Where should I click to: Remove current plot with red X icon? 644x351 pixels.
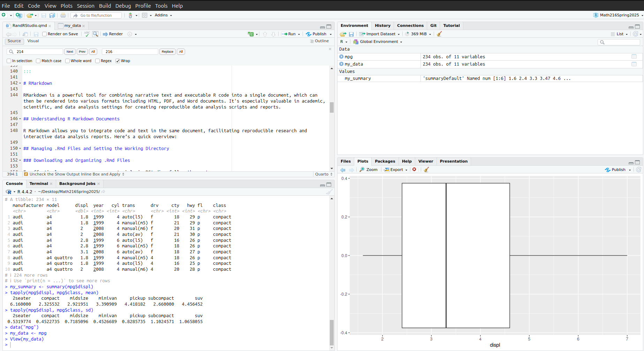click(x=414, y=170)
